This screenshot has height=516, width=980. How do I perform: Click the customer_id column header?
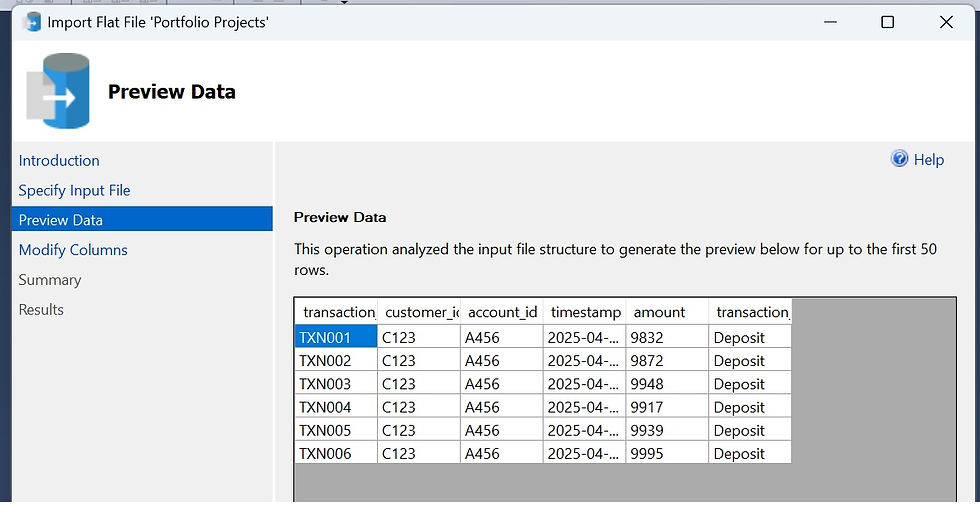pos(419,312)
